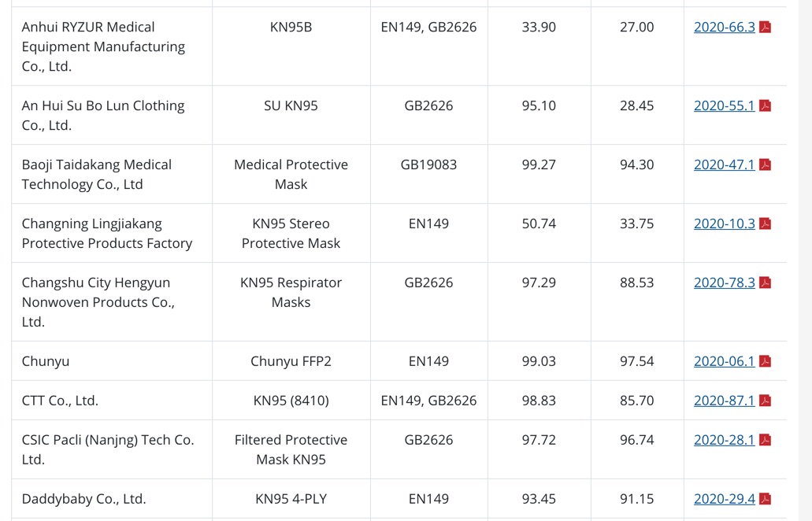Open PDF icon next to 2020-55.1
Viewport: 812px width, 521px height.
coord(765,105)
